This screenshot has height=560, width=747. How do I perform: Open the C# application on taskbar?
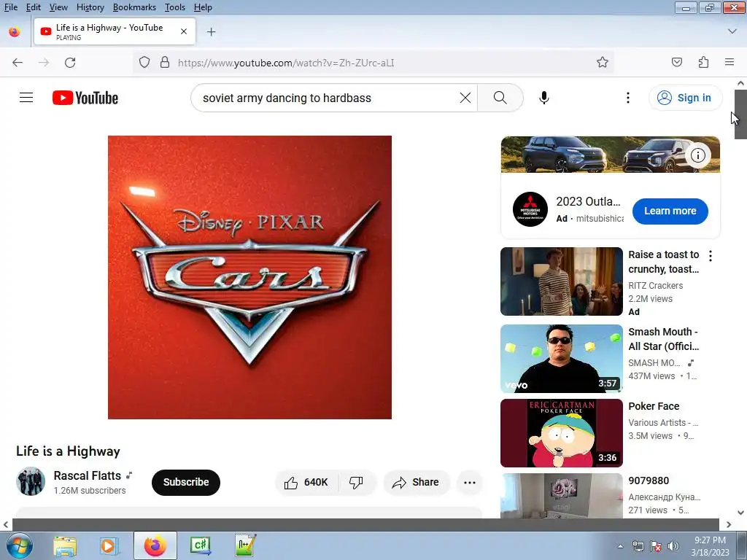click(x=201, y=545)
